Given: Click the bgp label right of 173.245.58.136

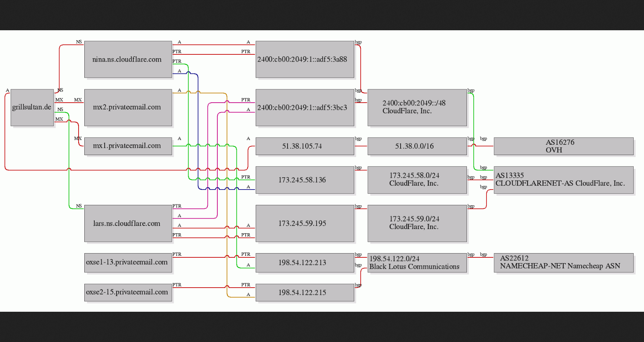Looking at the screenshot, I should click(358, 168).
